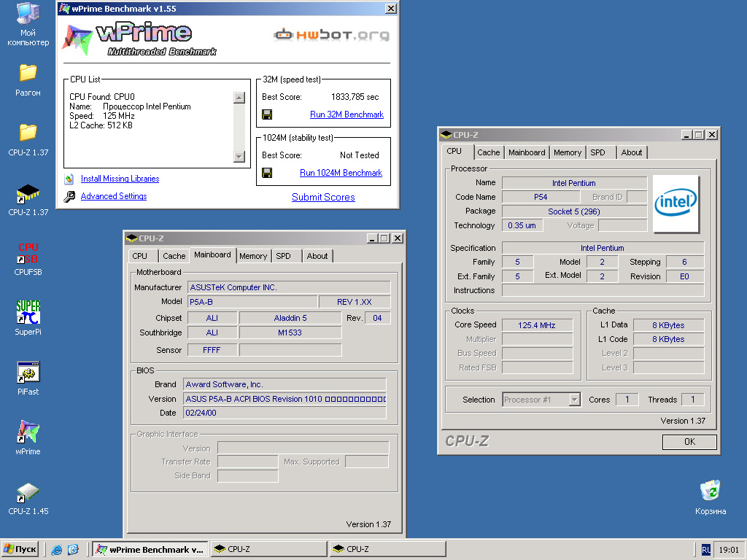Click the L1 Data 8 KBytes value

point(668,325)
